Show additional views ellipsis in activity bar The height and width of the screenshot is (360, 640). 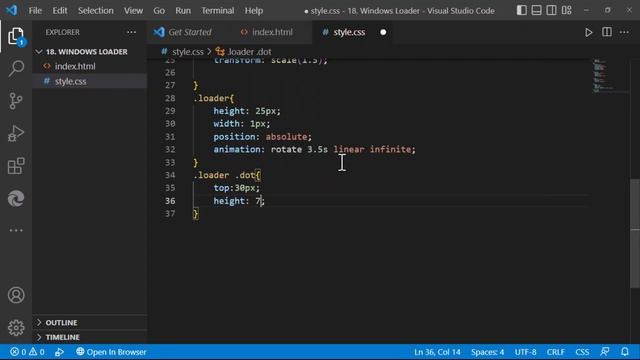tap(16, 230)
